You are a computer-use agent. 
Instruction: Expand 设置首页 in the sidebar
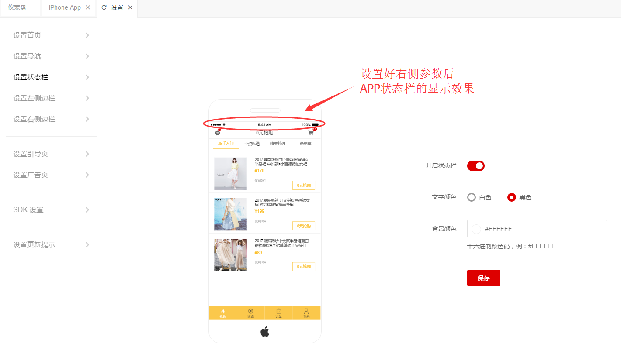click(x=52, y=35)
